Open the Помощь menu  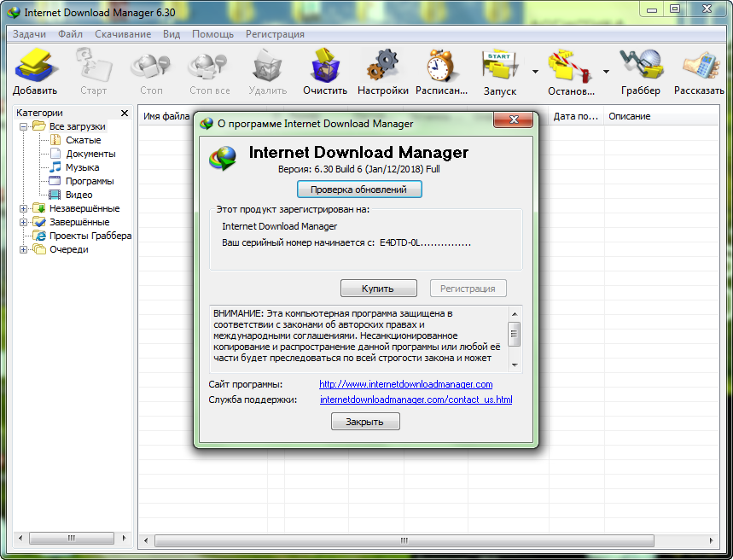point(212,34)
